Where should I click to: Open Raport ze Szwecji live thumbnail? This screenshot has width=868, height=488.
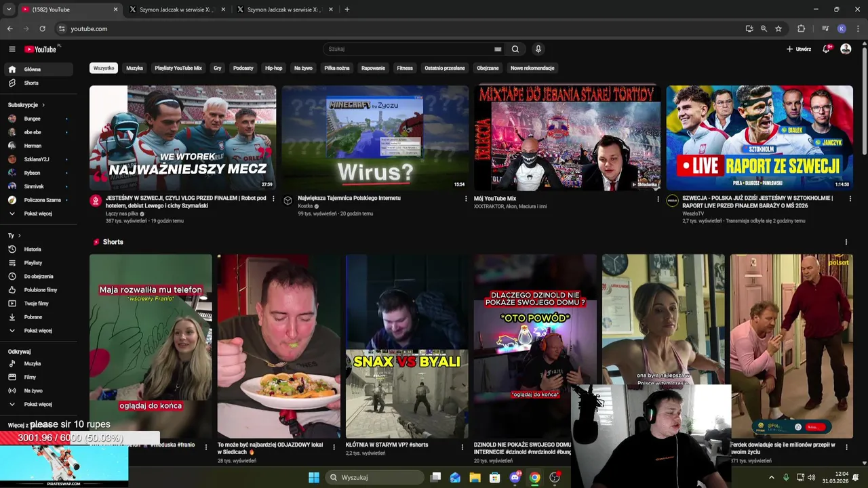pos(759,138)
